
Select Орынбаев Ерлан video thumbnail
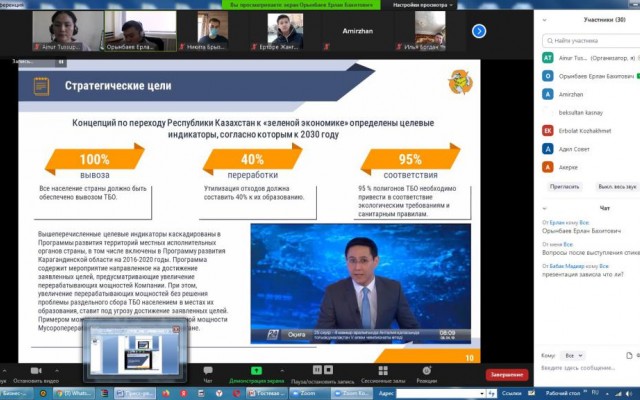coord(140,31)
